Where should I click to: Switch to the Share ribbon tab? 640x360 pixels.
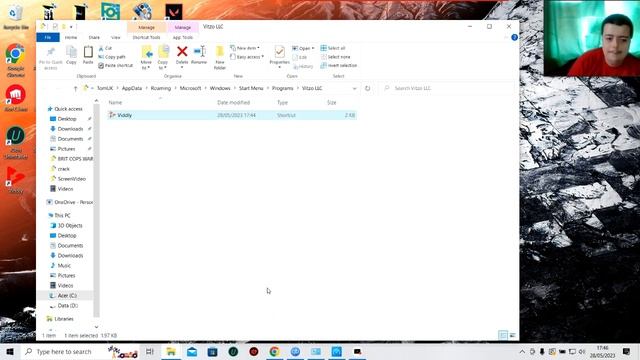pos(94,38)
